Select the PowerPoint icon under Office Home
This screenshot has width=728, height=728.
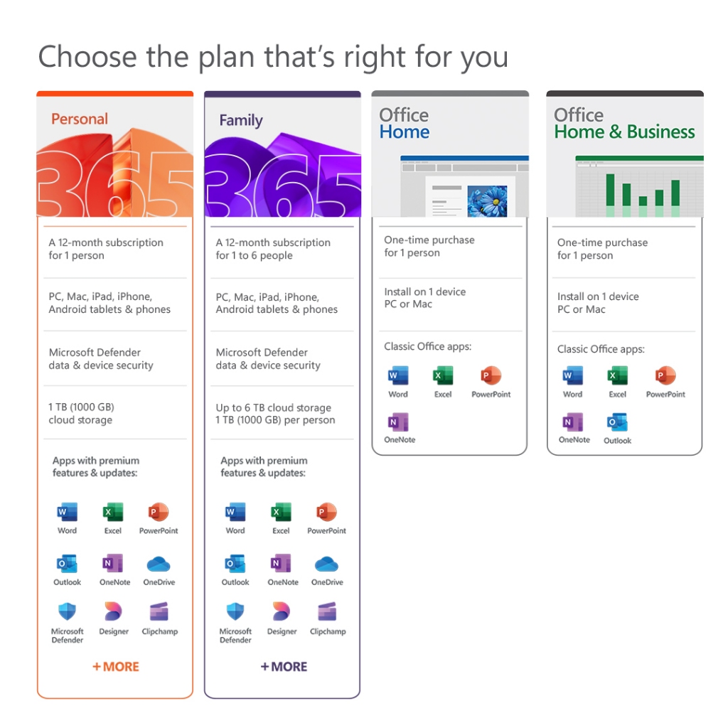(x=491, y=376)
